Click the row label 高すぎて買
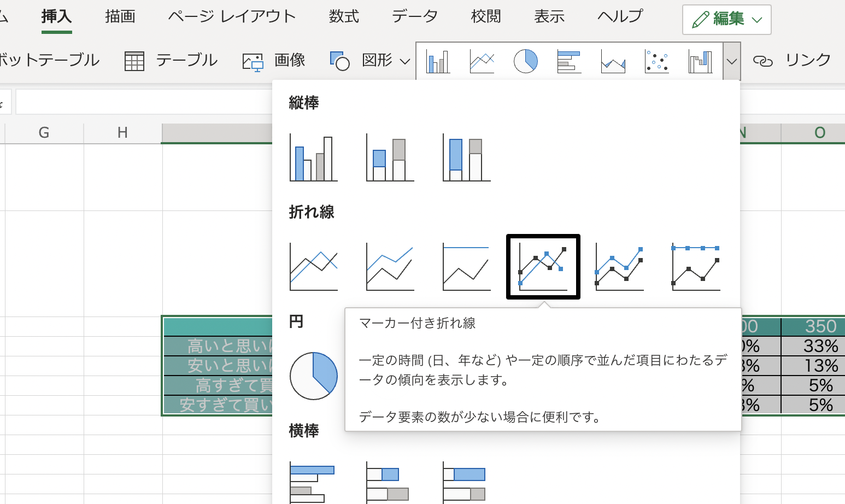The height and width of the screenshot is (504, 845). (x=219, y=385)
